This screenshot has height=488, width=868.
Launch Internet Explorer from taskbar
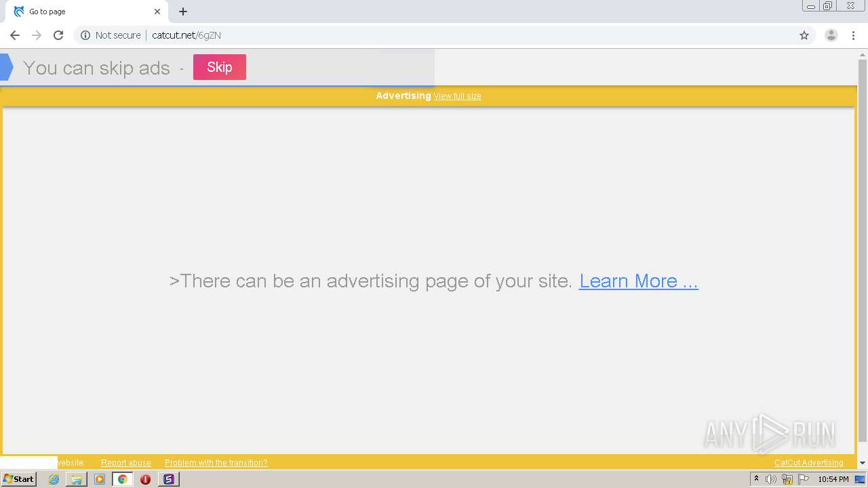coord(54,479)
